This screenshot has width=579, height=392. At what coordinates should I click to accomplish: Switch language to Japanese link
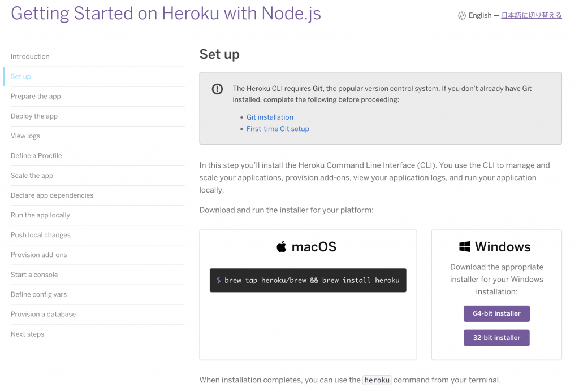click(532, 16)
